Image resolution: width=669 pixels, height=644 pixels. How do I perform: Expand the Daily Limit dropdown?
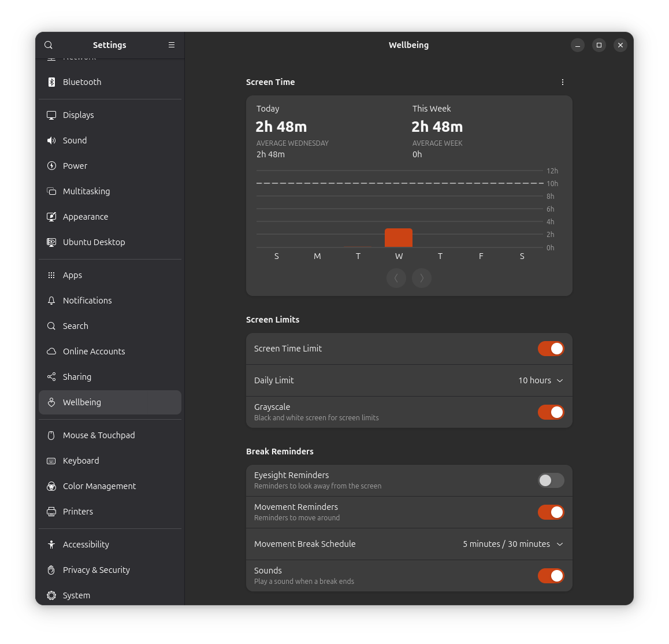point(540,380)
